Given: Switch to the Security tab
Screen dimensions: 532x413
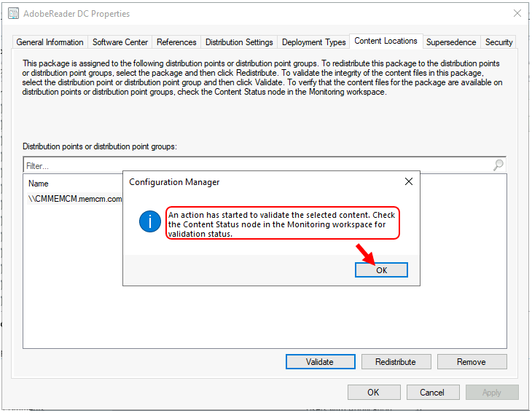Looking at the screenshot, I should click(x=498, y=42).
